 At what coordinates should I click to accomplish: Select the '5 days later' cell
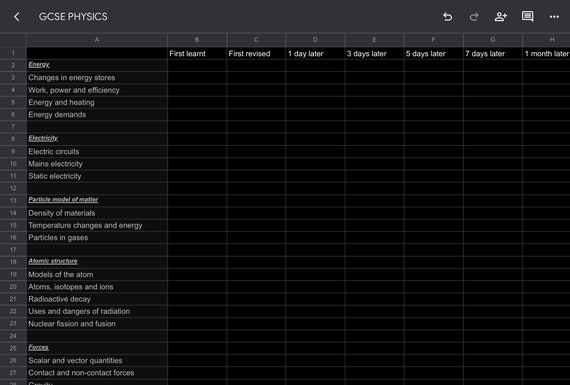(x=434, y=53)
